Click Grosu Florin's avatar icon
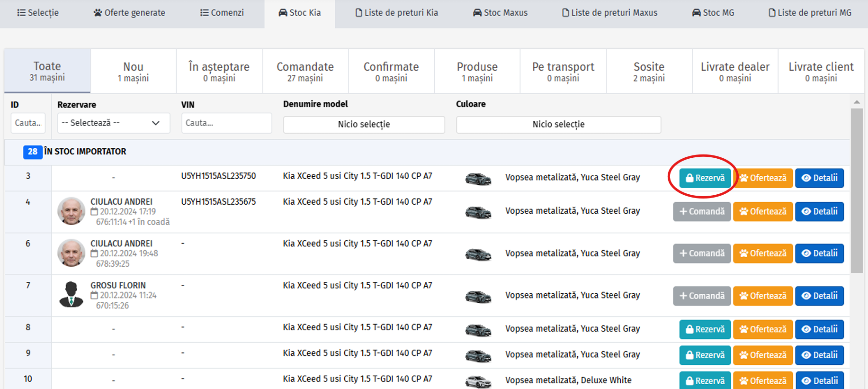This screenshot has width=868, height=389. tap(71, 294)
